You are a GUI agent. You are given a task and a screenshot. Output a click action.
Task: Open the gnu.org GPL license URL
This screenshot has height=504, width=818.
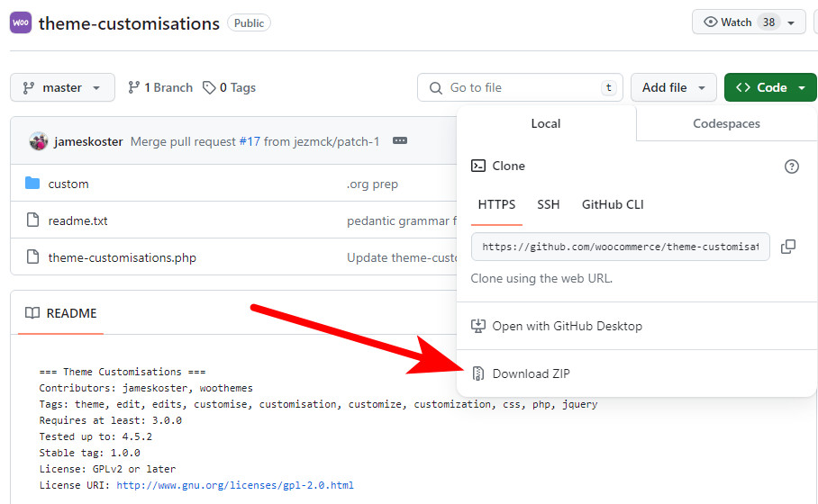tap(235, 485)
